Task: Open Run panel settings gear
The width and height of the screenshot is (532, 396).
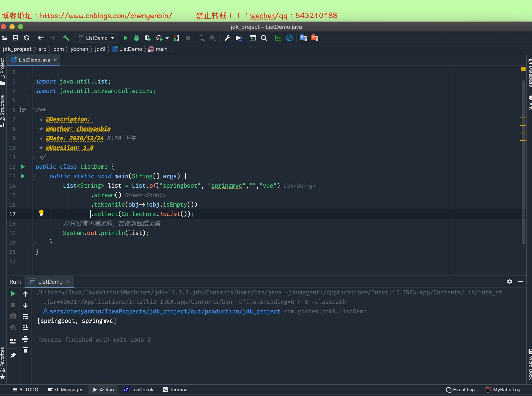Action: 509,282
